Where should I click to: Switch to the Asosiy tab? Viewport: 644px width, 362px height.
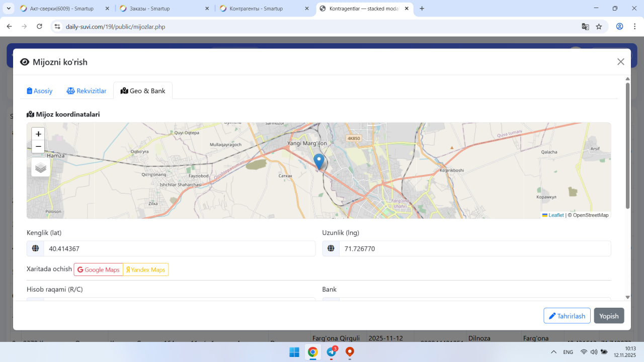[x=40, y=91]
